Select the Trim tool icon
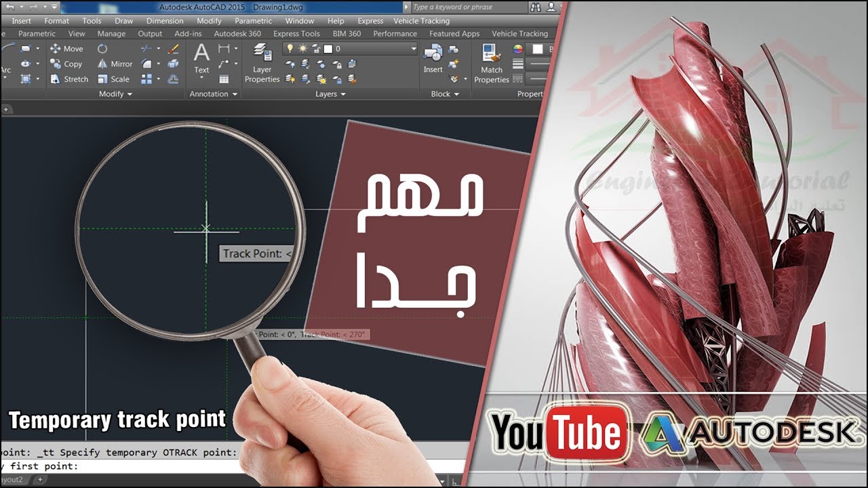 [x=146, y=49]
